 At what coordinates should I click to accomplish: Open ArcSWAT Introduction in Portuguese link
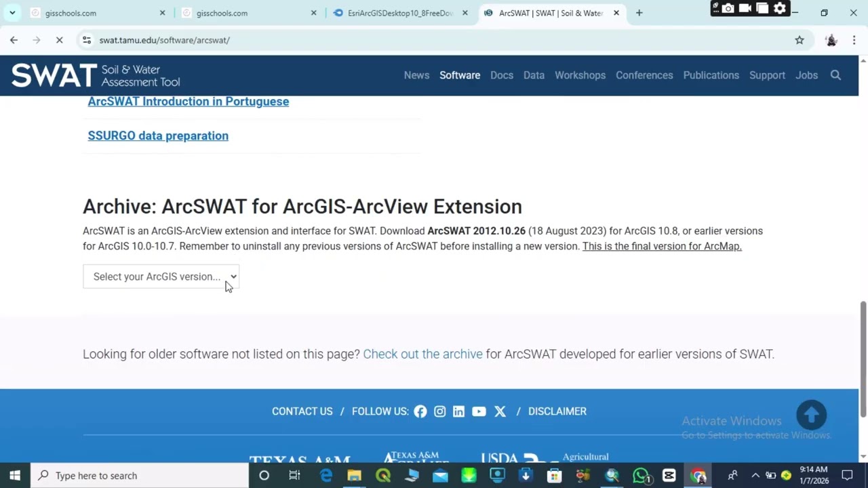tap(189, 101)
